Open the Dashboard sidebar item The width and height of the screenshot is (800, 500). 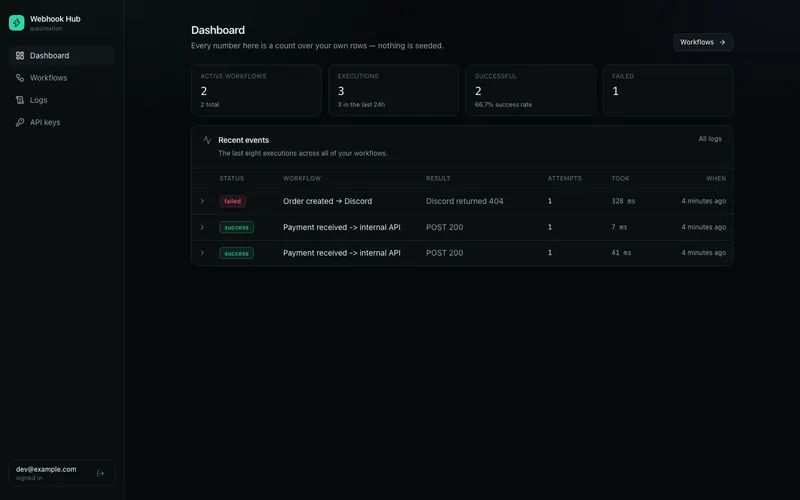[x=62, y=56]
